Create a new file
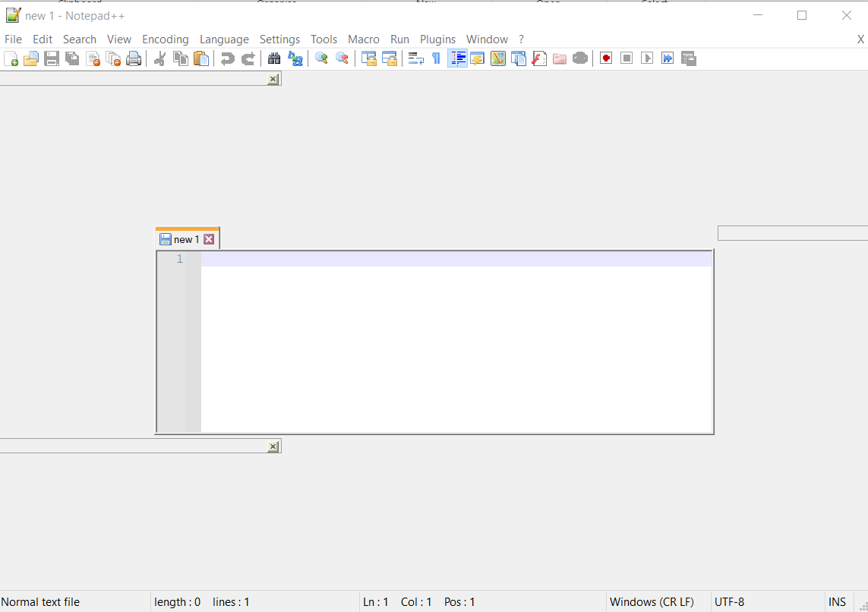868x612 pixels. [11, 58]
